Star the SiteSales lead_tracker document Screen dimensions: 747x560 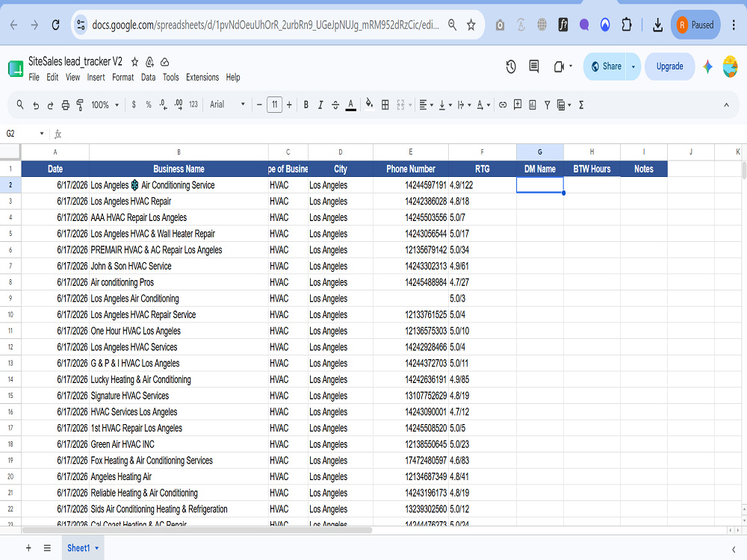134,62
